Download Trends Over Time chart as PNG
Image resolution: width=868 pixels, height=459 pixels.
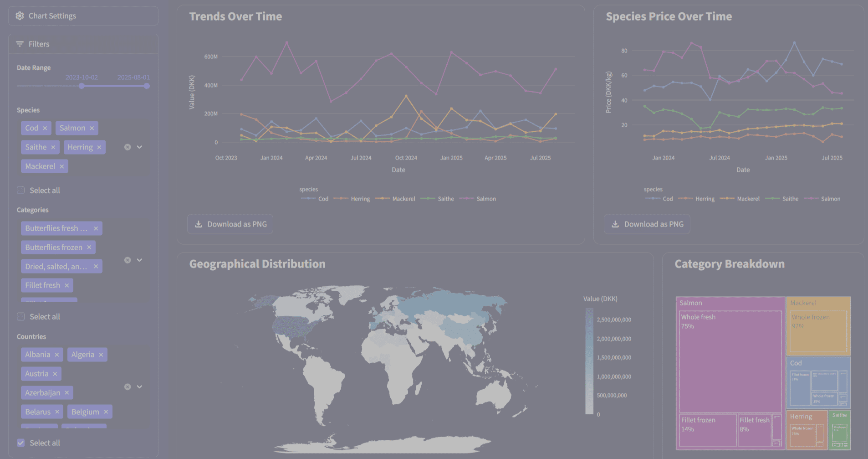point(230,224)
